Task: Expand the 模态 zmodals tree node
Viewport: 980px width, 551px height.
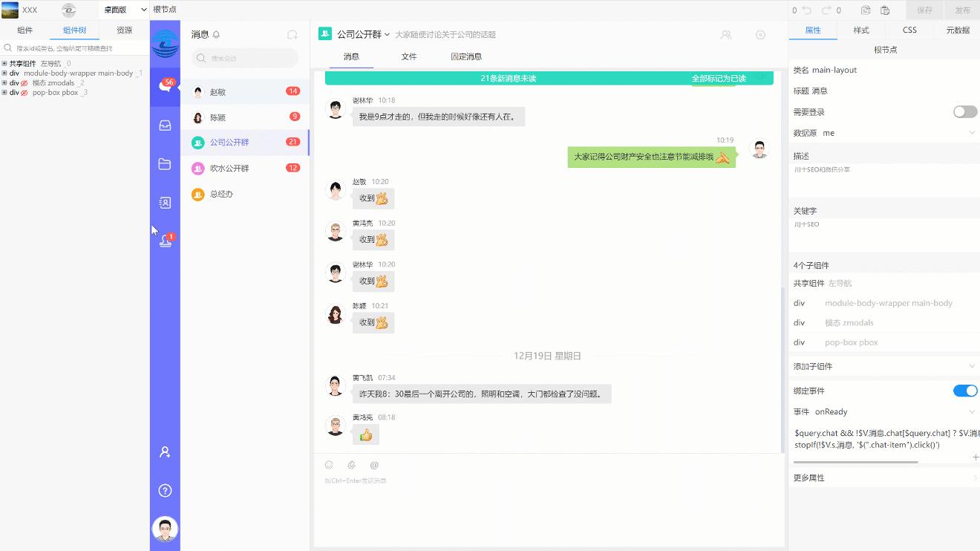Action: [x=4, y=83]
